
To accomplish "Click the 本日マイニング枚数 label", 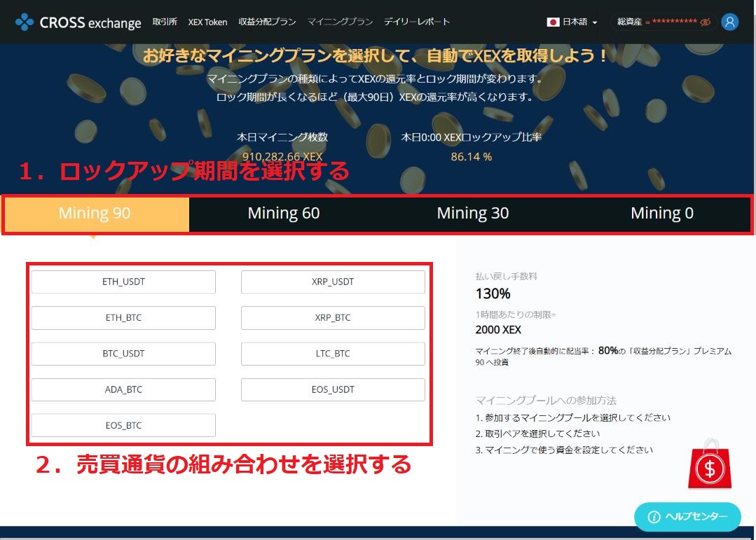I will click(282, 137).
